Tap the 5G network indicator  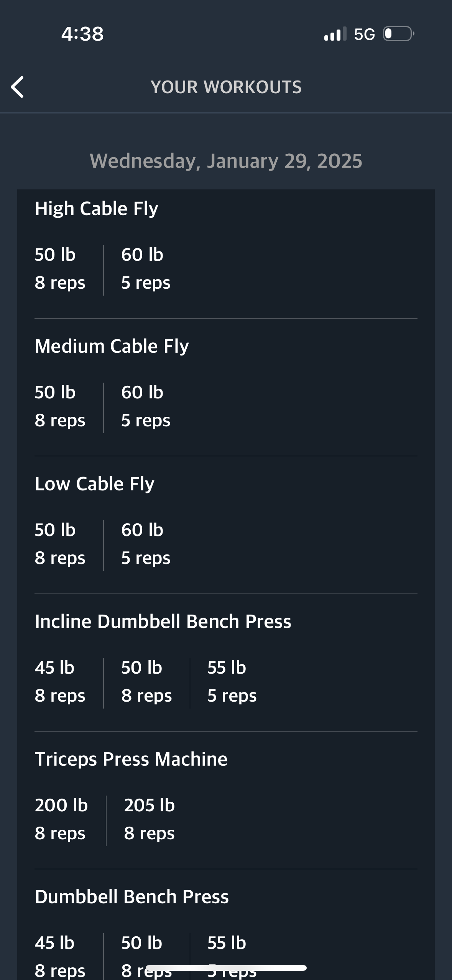[x=364, y=34]
